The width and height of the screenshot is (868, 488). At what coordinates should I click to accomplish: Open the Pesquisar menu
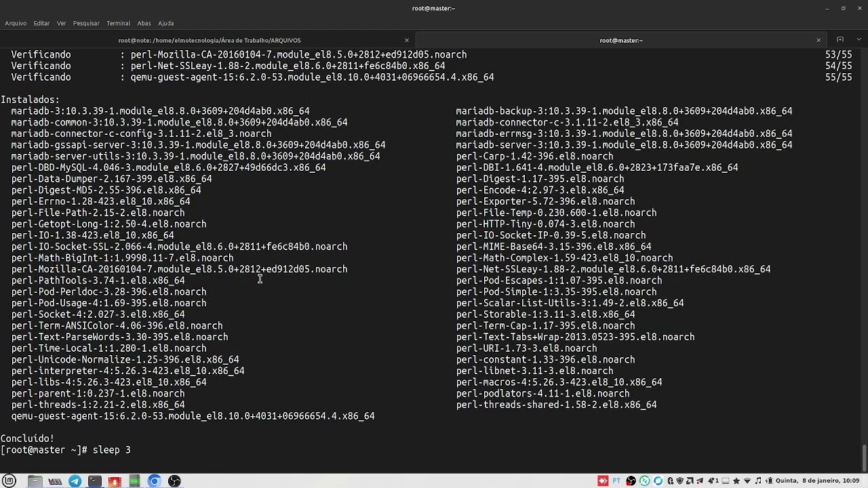pyautogui.click(x=86, y=23)
